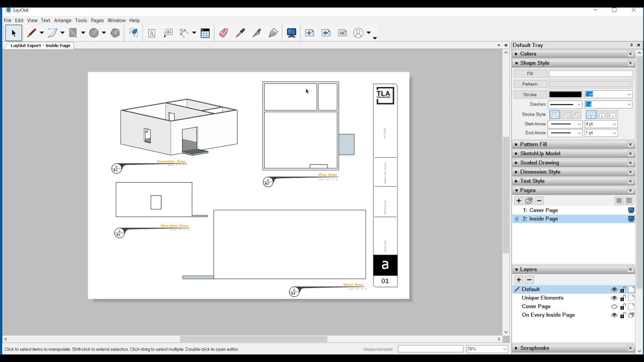644x362 pixels.
Task: Toggle the Fill button
Action: tap(530, 74)
